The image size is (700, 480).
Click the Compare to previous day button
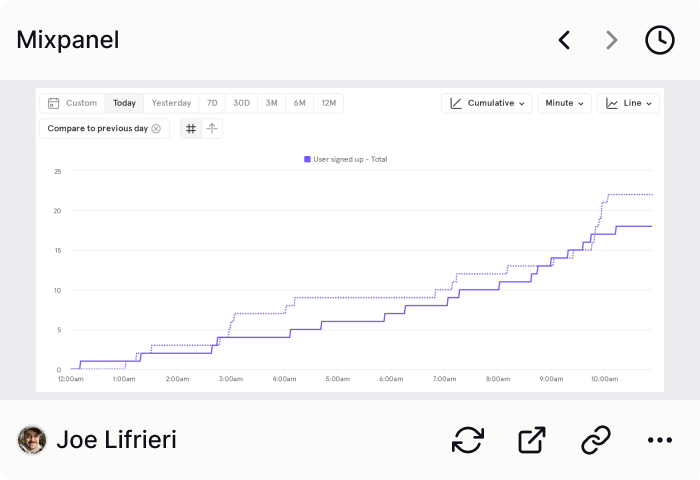click(98, 129)
